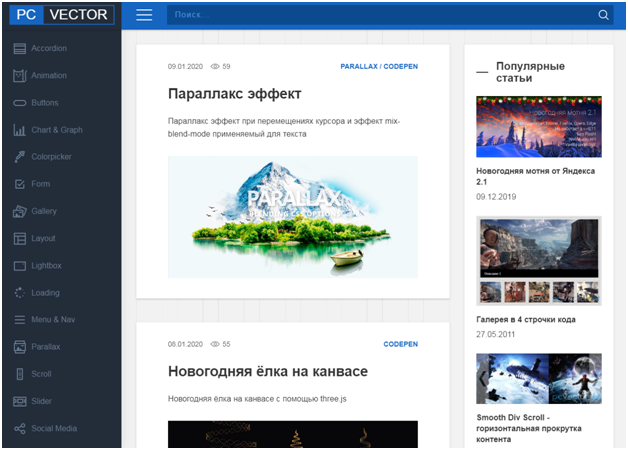Screen dimensions: 628x450
Task: Click the Параллакс эффект description paragraph
Action: click(284, 128)
